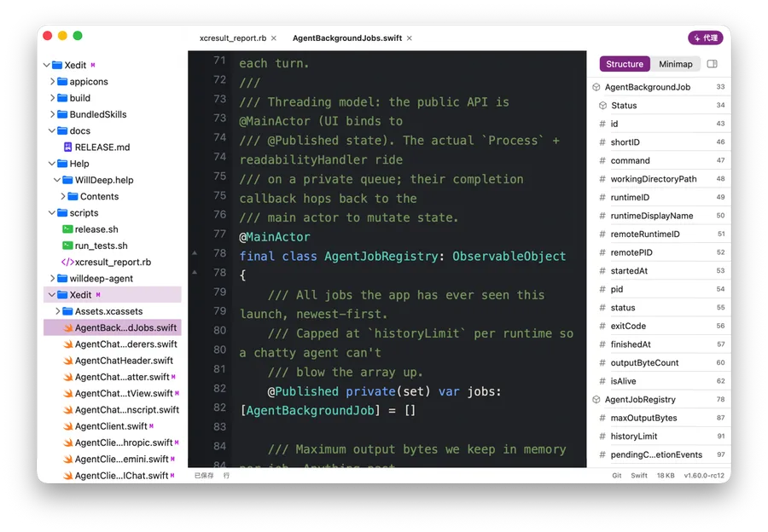Click the release.sh shell script icon
Viewport: 768px width, 532px height.
[67, 229]
